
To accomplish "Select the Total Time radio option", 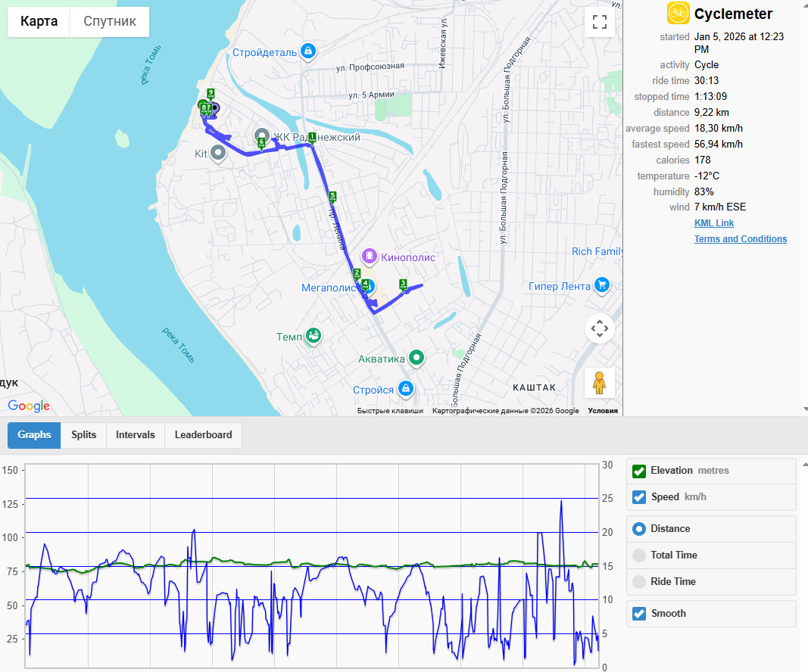I will [x=639, y=555].
